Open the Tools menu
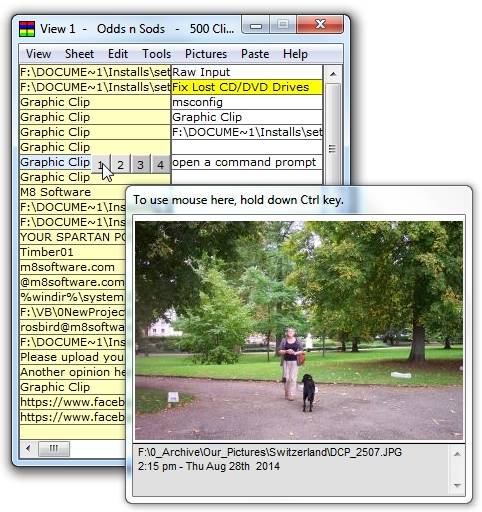This screenshot has height=512, width=482. [156, 54]
